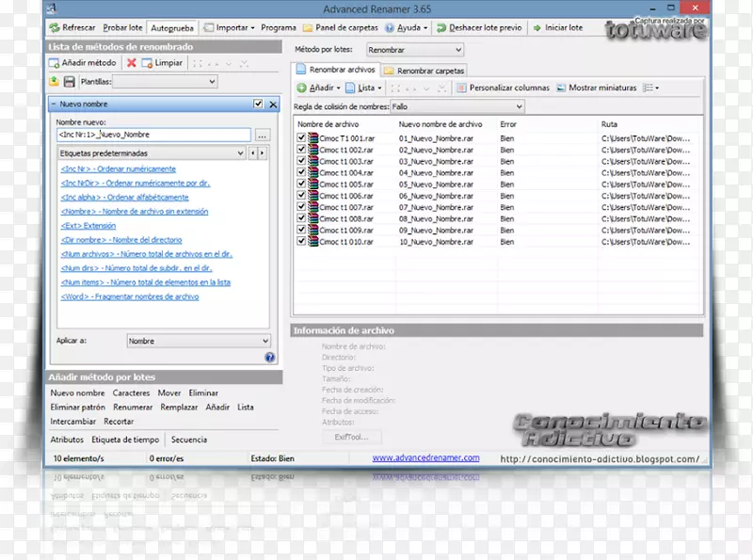The width and height of the screenshot is (753, 560).
Task: Click the save template floppy disk icon
Action: click(69, 82)
